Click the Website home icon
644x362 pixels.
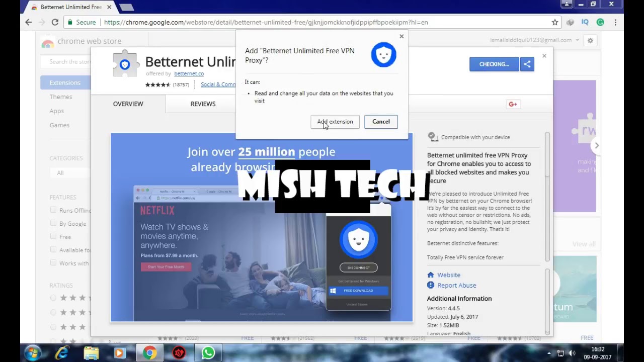click(x=431, y=275)
